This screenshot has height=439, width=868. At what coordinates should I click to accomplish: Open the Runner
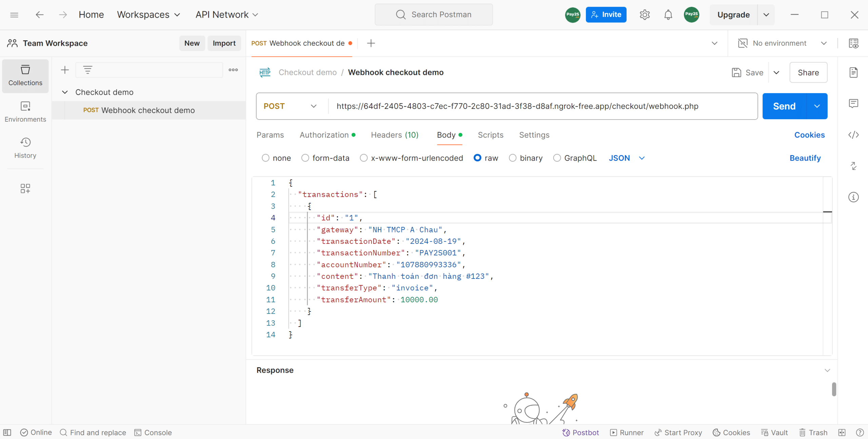tap(627, 433)
